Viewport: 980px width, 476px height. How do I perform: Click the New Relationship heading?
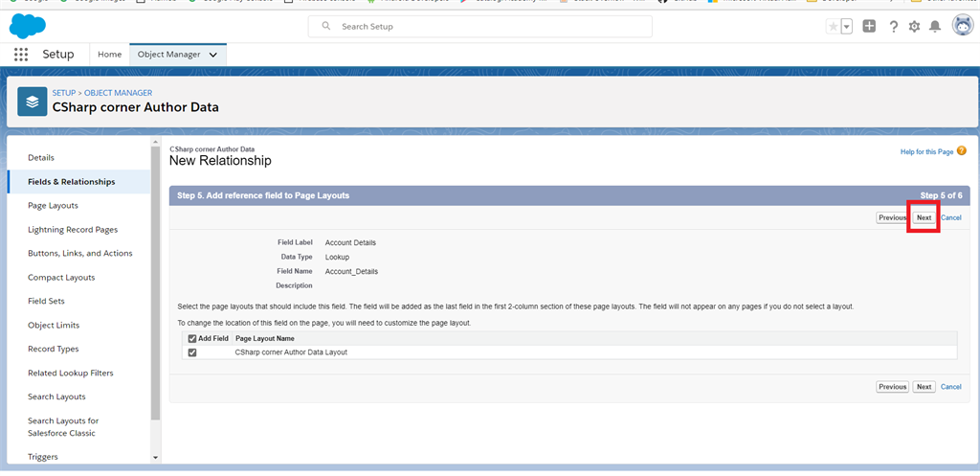220,161
